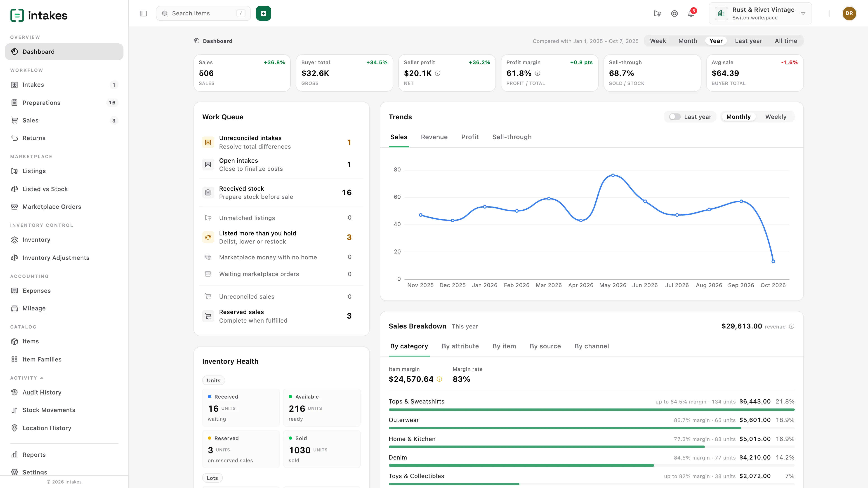Select the Month period filter
Viewport: 868px width, 488px height.
coord(687,41)
